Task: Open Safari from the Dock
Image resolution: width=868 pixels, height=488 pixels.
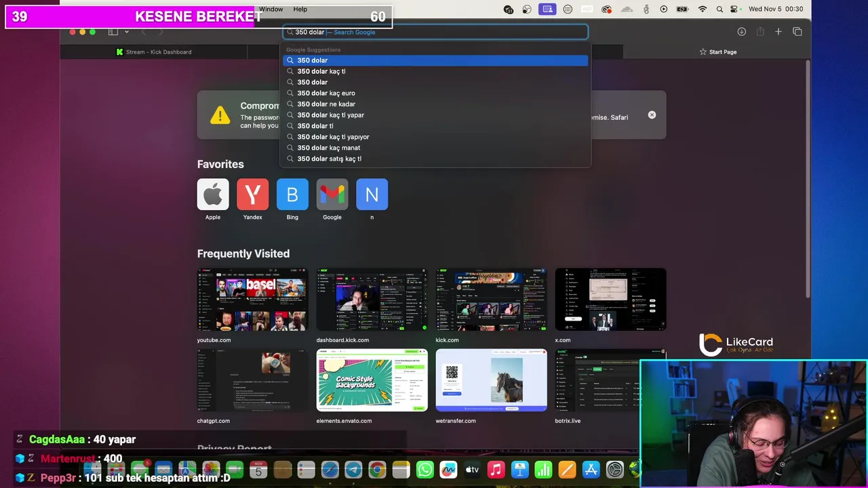Action: tap(330, 469)
